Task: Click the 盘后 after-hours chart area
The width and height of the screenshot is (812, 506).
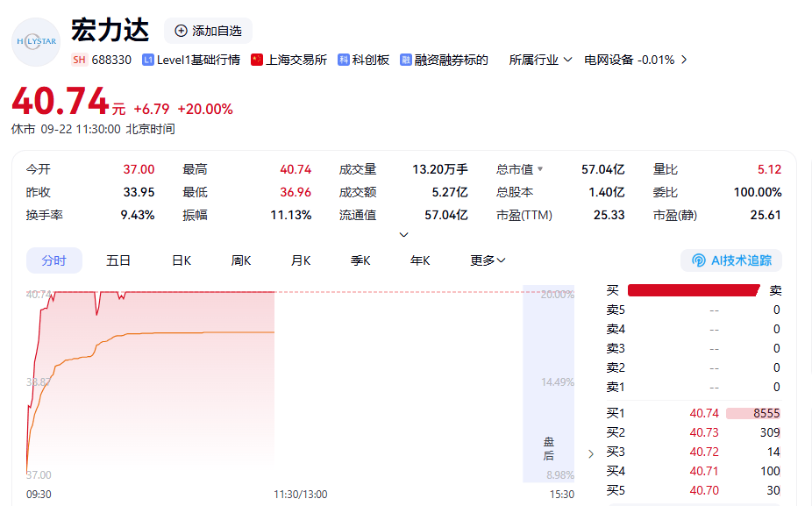Action: (548, 384)
